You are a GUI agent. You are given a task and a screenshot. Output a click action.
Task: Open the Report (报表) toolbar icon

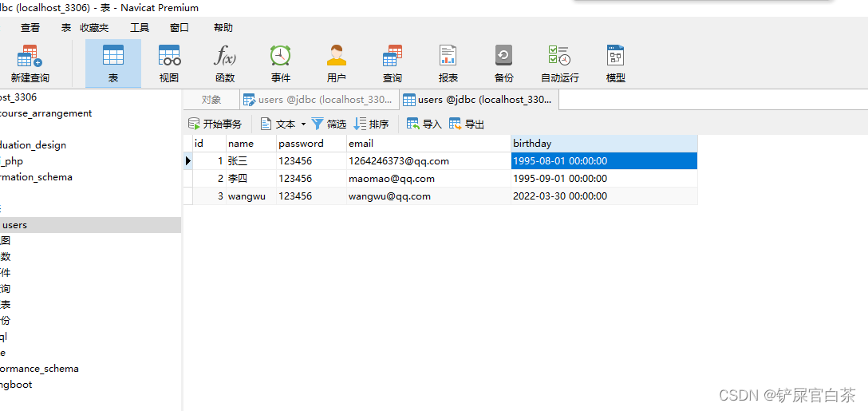448,64
